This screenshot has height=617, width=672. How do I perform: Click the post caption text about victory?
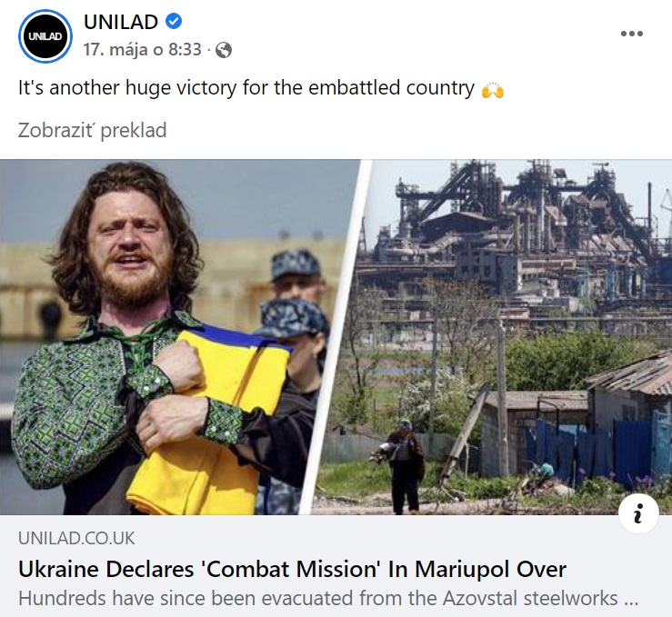[x=246, y=88]
